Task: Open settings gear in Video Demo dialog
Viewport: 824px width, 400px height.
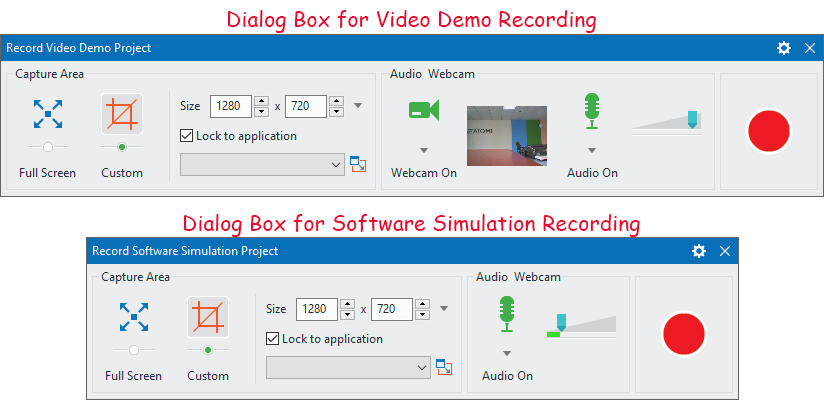Action: [784, 48]
